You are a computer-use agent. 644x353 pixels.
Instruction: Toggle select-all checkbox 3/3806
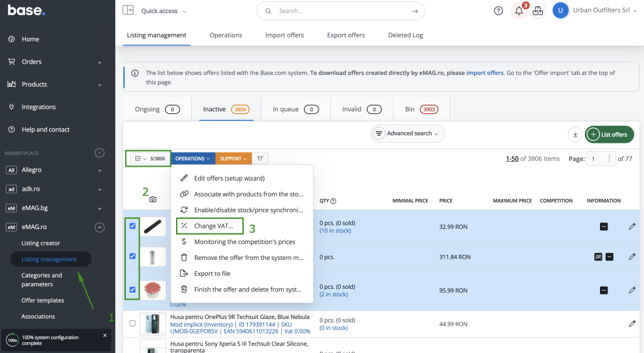(138, 158)
